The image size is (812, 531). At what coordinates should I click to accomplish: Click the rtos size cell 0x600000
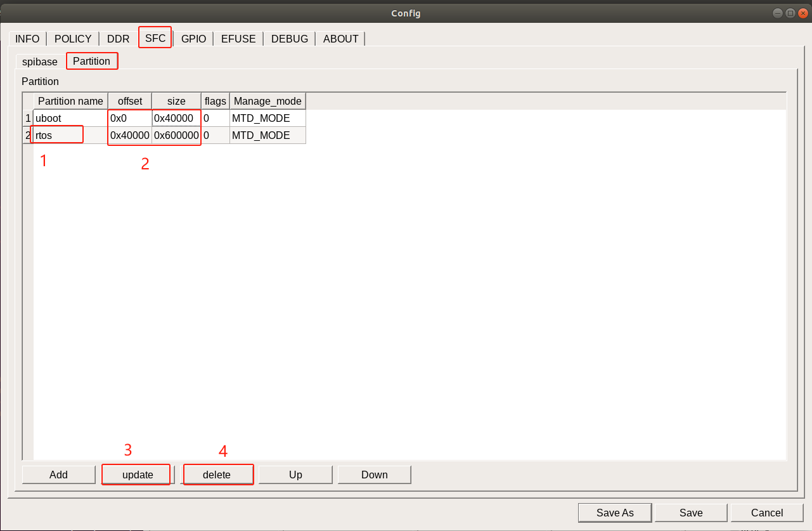(176, 135)
